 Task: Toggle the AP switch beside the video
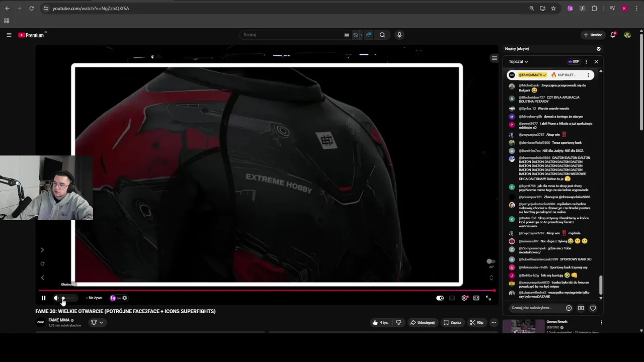[491, 261]
